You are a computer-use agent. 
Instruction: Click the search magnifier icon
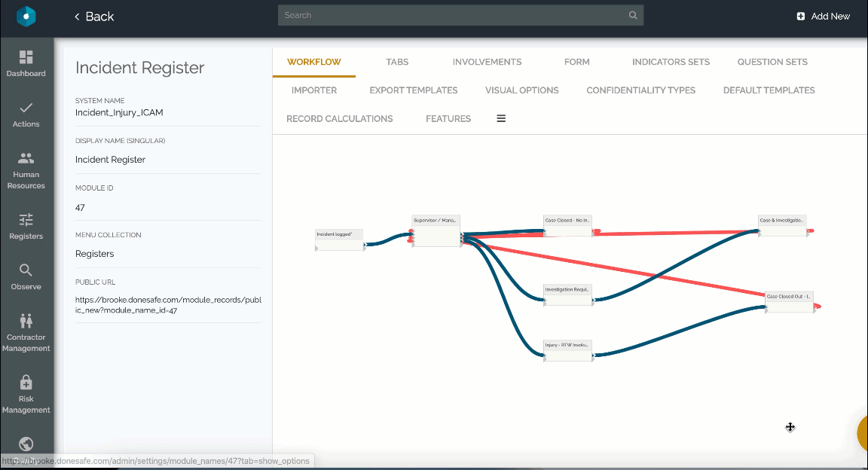tap(633, 15)
